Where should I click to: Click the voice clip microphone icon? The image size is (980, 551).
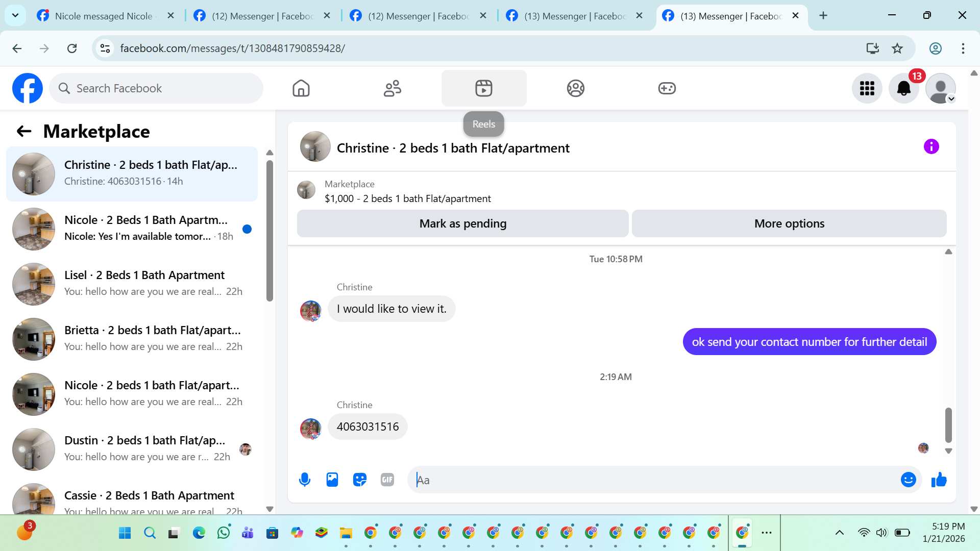coord(305,480)
